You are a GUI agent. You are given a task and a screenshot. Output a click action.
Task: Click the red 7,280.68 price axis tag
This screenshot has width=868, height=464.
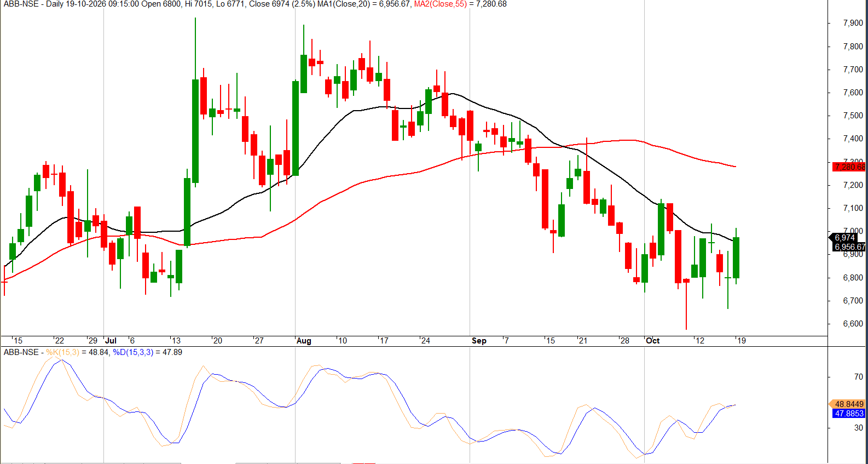(849, 167)
